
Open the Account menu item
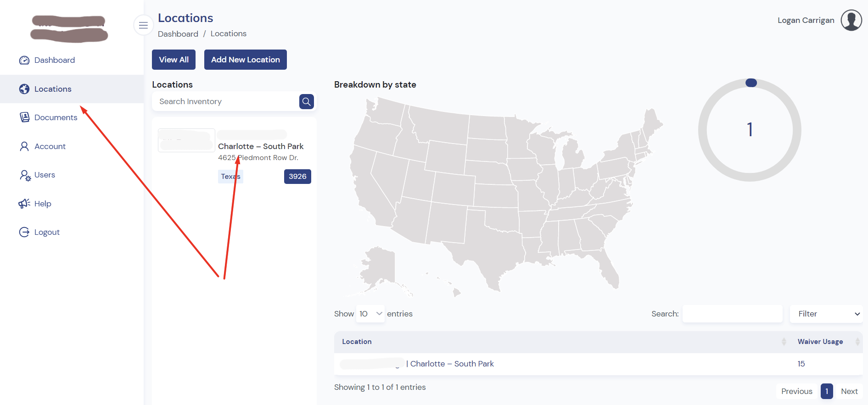pyautogui.click(x=50, y=146)
